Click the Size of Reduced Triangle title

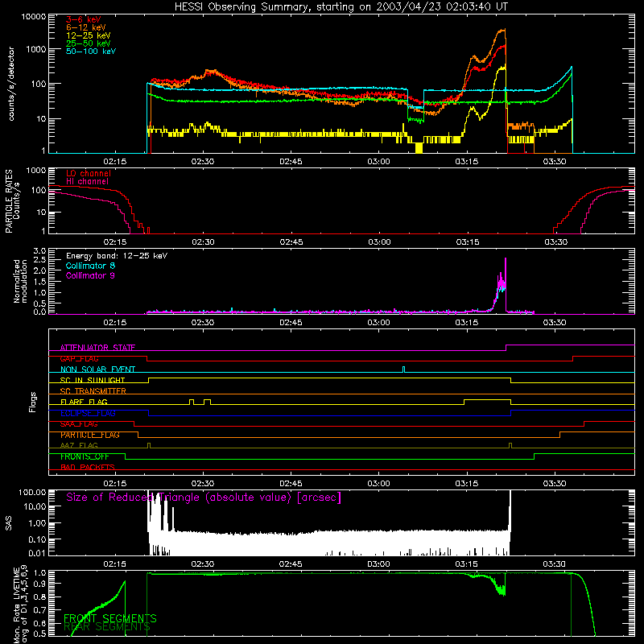pos(204,497)
